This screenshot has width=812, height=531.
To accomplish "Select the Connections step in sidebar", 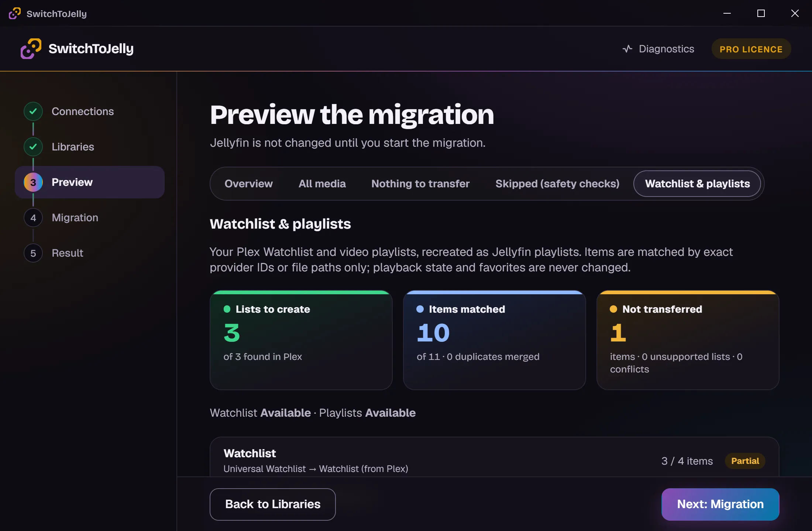I will (x=90, y=111).
